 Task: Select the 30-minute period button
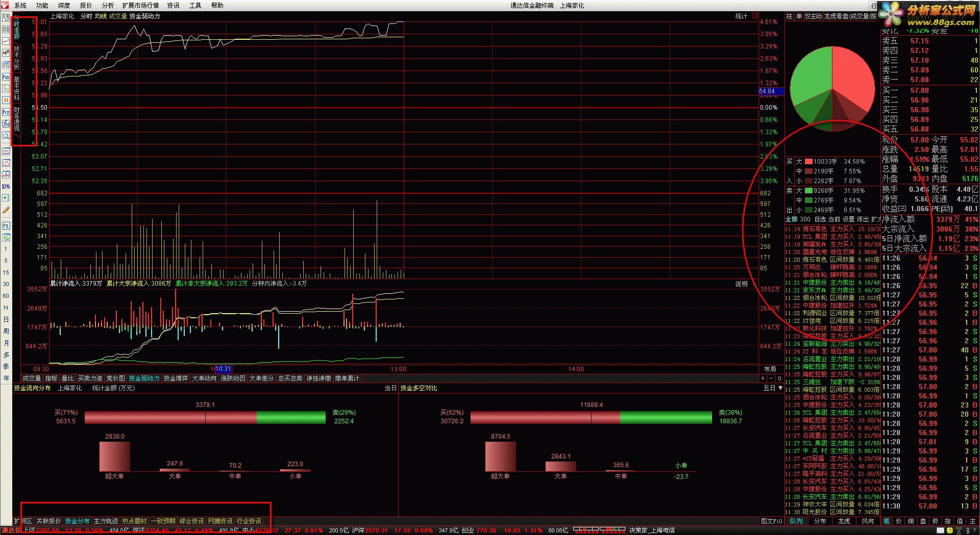click(6, 284)
